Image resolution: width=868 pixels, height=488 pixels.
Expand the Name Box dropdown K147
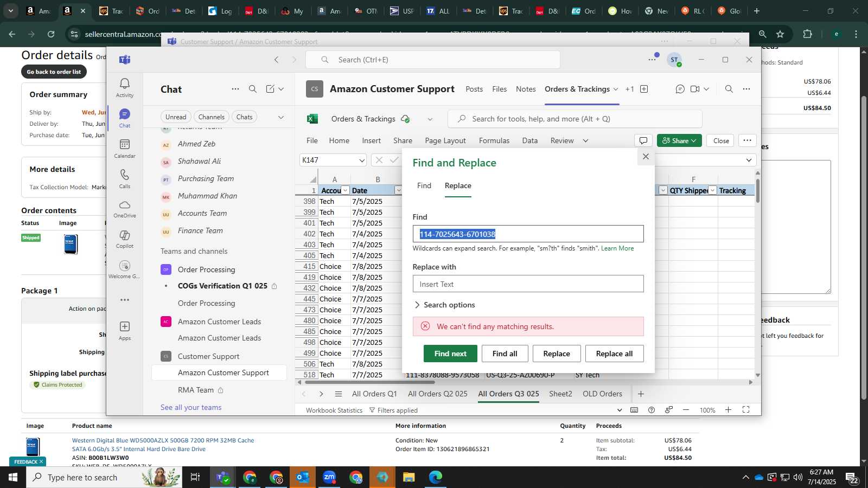click(x=362, y=160)
